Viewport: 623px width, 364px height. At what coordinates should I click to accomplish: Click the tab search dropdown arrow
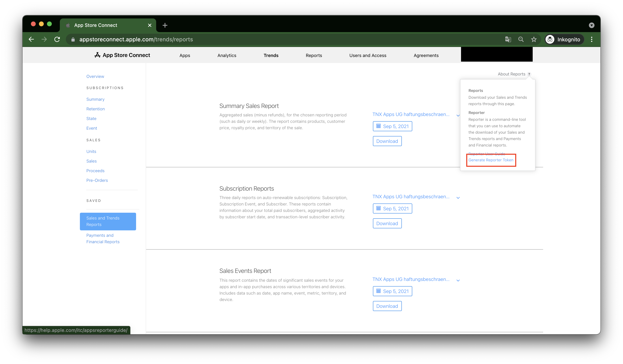[x=591, y=25]
